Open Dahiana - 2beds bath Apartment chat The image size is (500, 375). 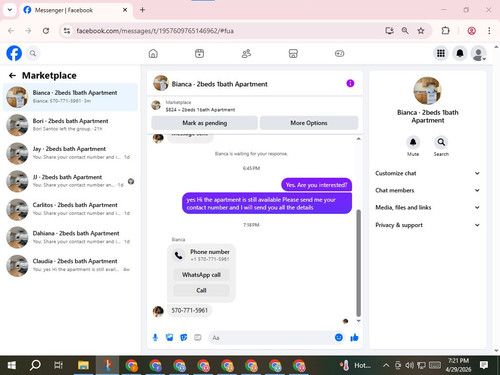tap(70, 237)
